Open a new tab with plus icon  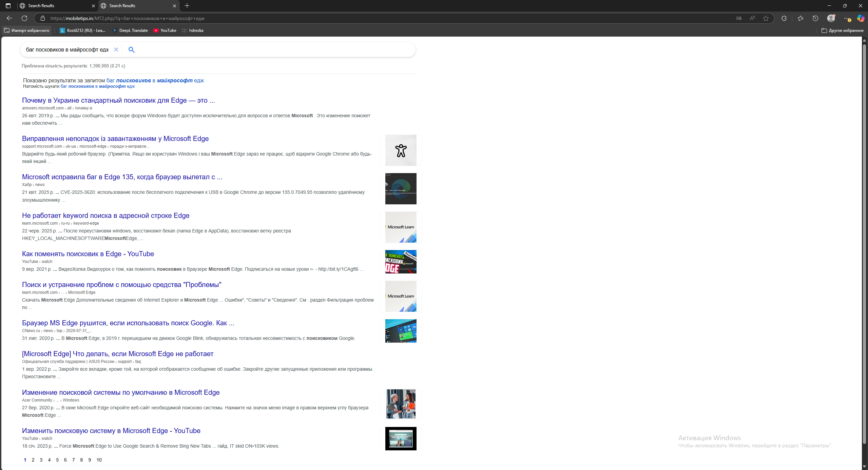click(x=187, y=6)
